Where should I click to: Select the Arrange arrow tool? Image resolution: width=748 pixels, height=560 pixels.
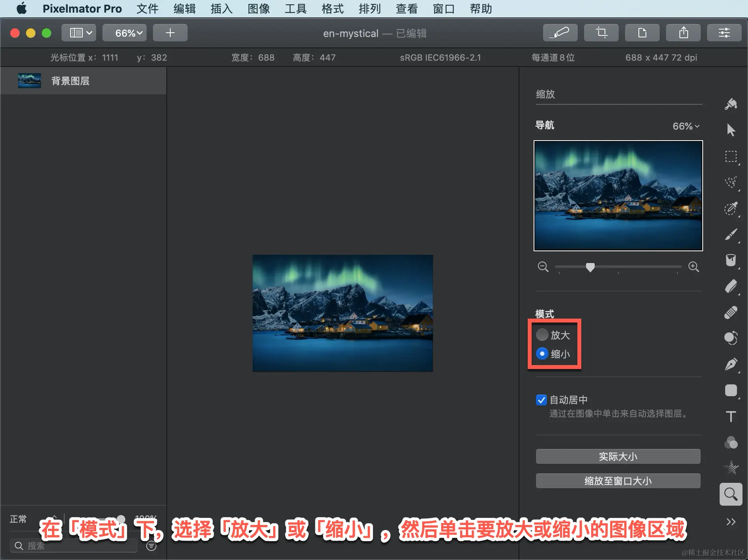[731, 130]
